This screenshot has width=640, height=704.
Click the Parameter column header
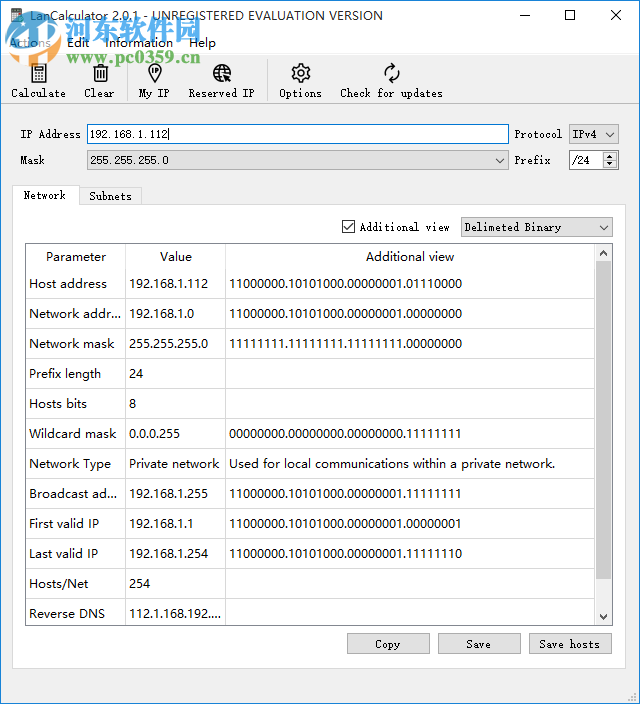(x=75, y=257)
